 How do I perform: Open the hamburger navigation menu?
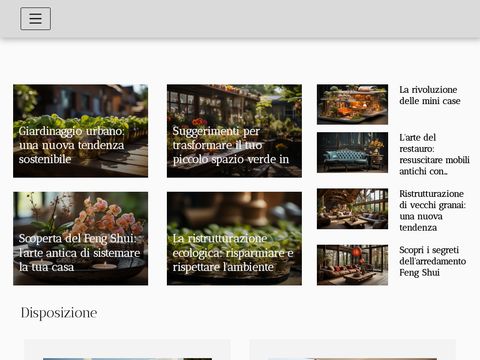(35, 19)
